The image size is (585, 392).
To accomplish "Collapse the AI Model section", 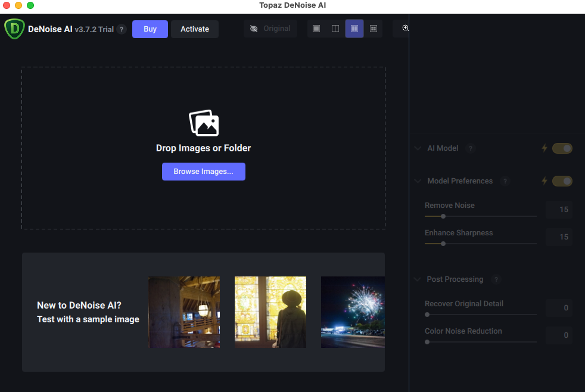I will 418,148.
